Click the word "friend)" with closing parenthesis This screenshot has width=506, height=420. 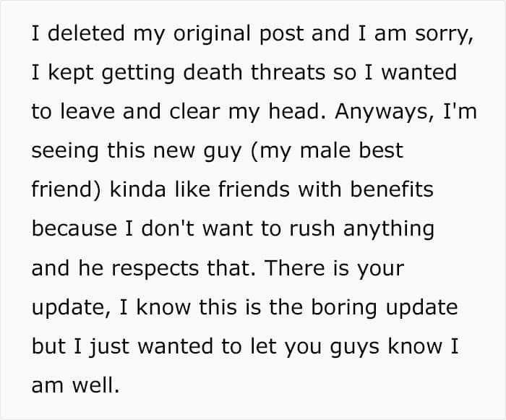67,189
